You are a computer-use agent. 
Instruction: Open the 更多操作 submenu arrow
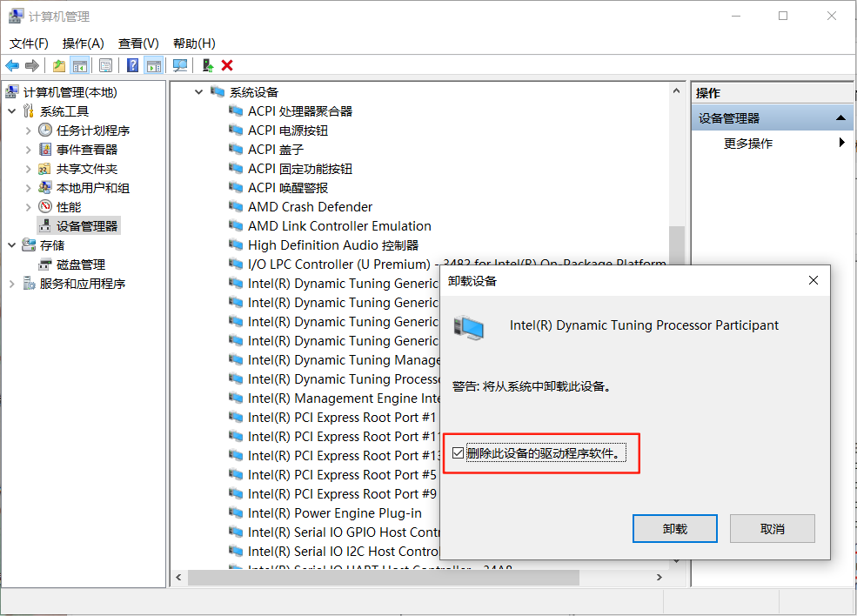tap(841, 143)
